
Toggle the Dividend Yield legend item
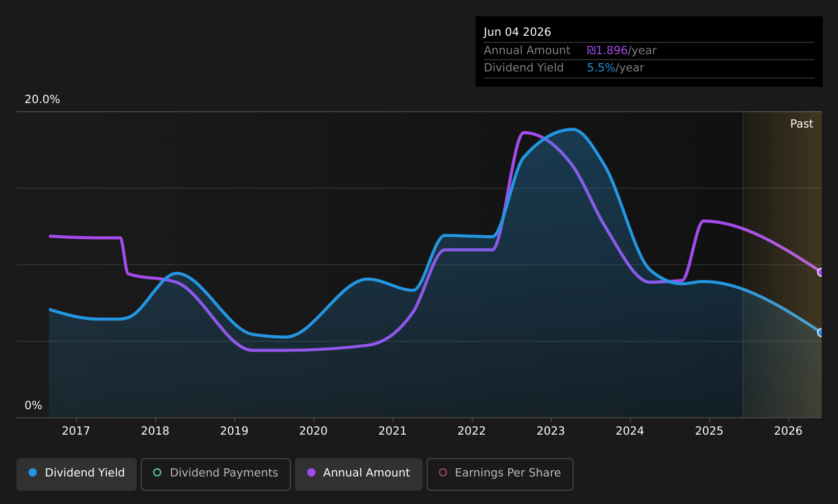pos(77,474)
